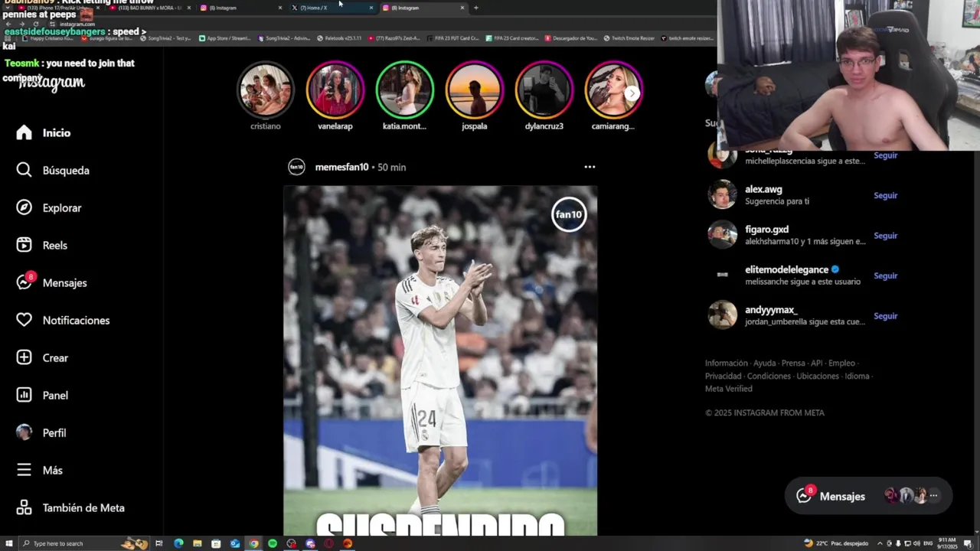
Task: Open Task View on taskbar
Action: pos(159,543)
